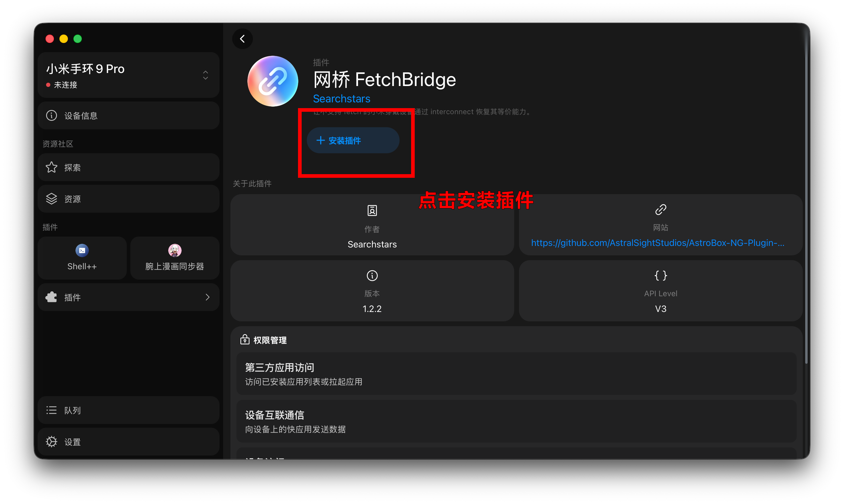Open the 队列 queue page
This screenshot has width=844, height=504.
pos(129,410)
